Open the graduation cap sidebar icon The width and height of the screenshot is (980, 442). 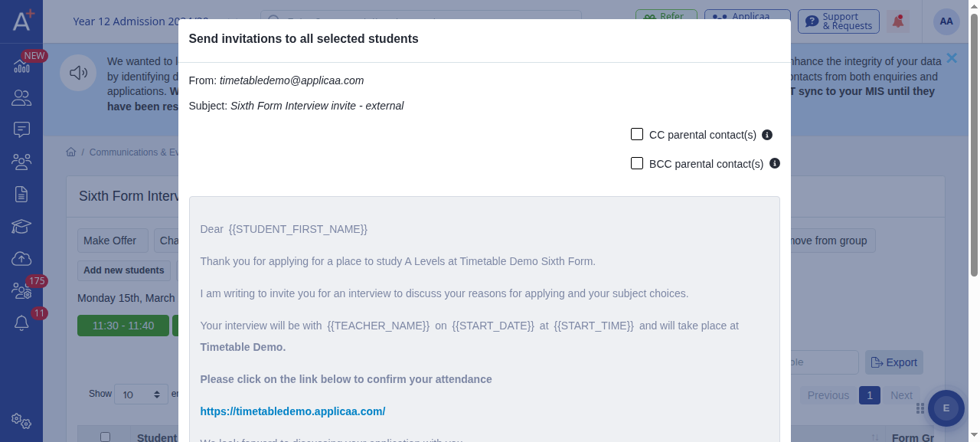pyautogui.click(x=21, y=226)
